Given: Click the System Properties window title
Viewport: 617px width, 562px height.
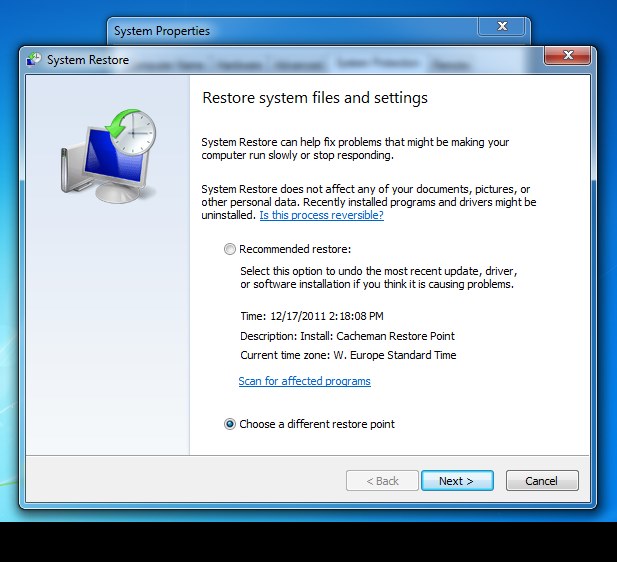Looking at the screenshot, I should (162, 31).
